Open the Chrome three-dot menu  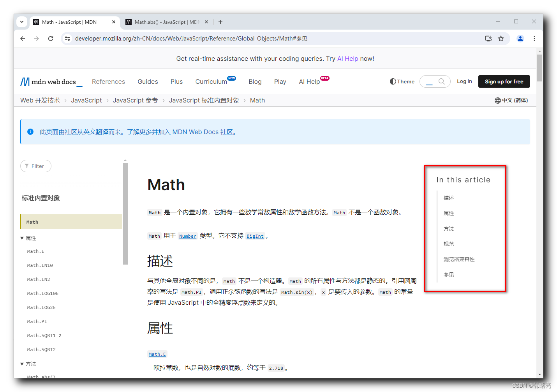(534, 39)
